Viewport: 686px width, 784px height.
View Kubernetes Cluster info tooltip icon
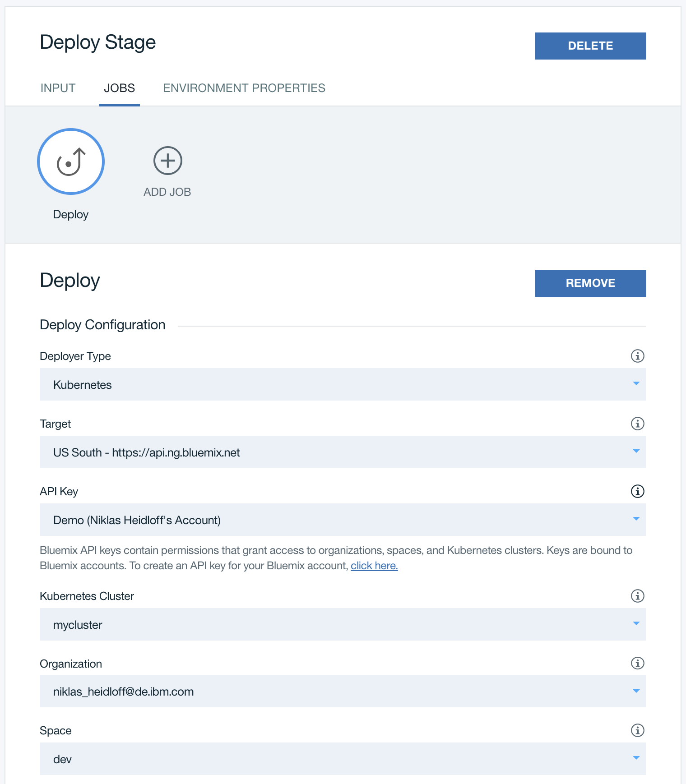[x=637, y=596]
